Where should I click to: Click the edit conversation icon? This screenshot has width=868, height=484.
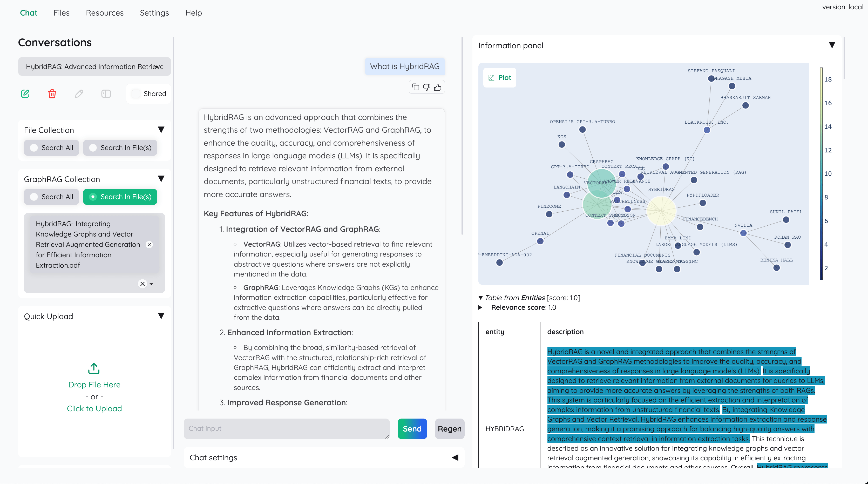coord(25,93)
